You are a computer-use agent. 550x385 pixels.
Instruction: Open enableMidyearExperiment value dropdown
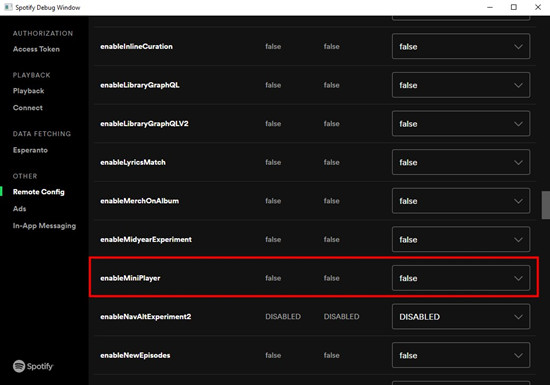(x=461, y=239)
